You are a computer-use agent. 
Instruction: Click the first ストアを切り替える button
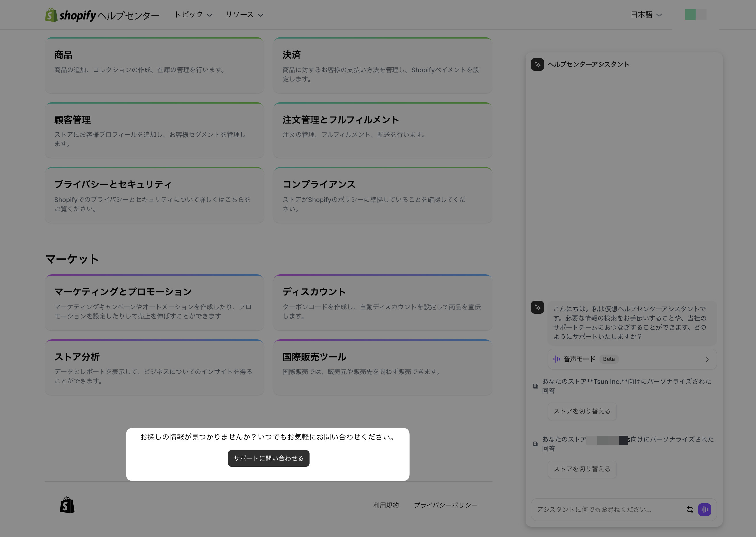click(x=582, y=411)
